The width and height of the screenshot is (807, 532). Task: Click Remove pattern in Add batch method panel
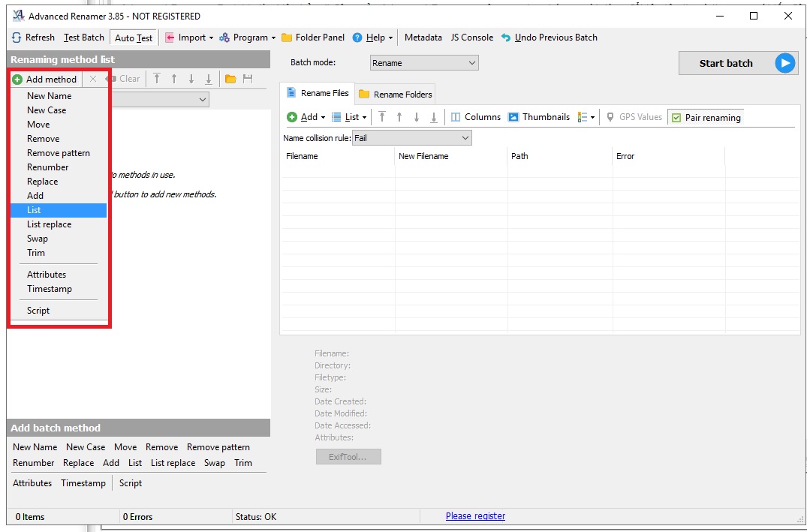click(218, 447)
